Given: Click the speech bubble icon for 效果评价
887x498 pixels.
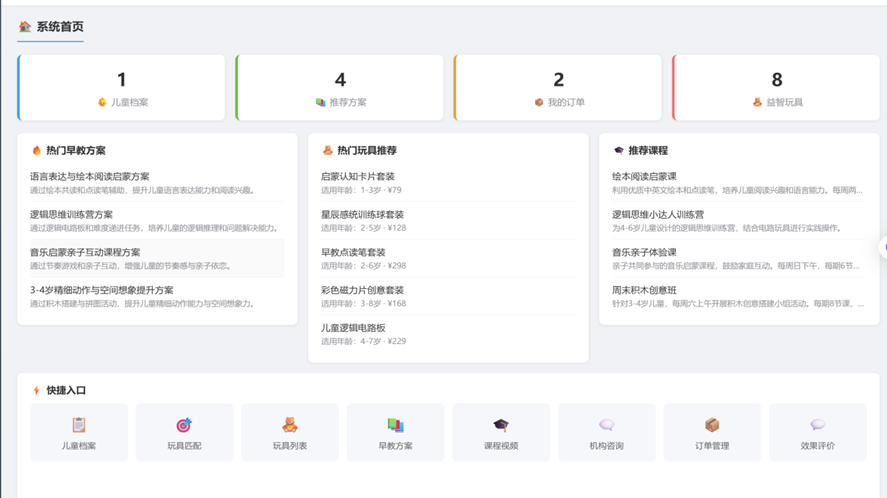Looking at the screenshot, I should [817, 425].
